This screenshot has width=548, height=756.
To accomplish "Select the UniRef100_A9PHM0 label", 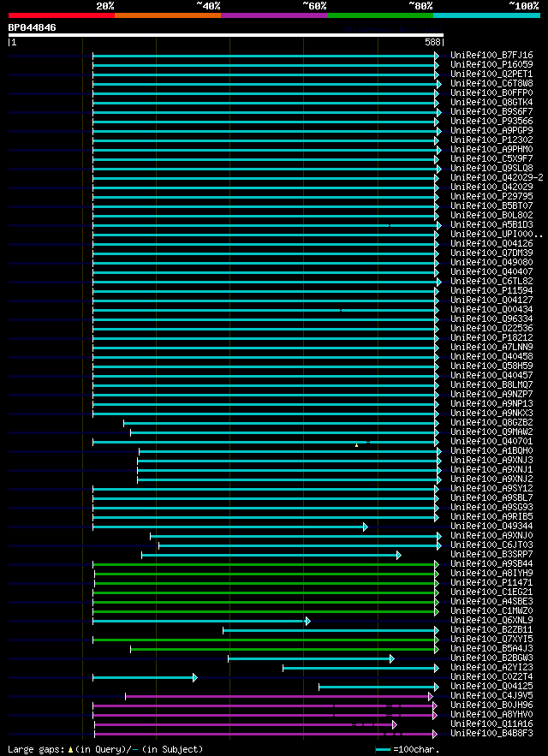I will (x=491, y=150).
